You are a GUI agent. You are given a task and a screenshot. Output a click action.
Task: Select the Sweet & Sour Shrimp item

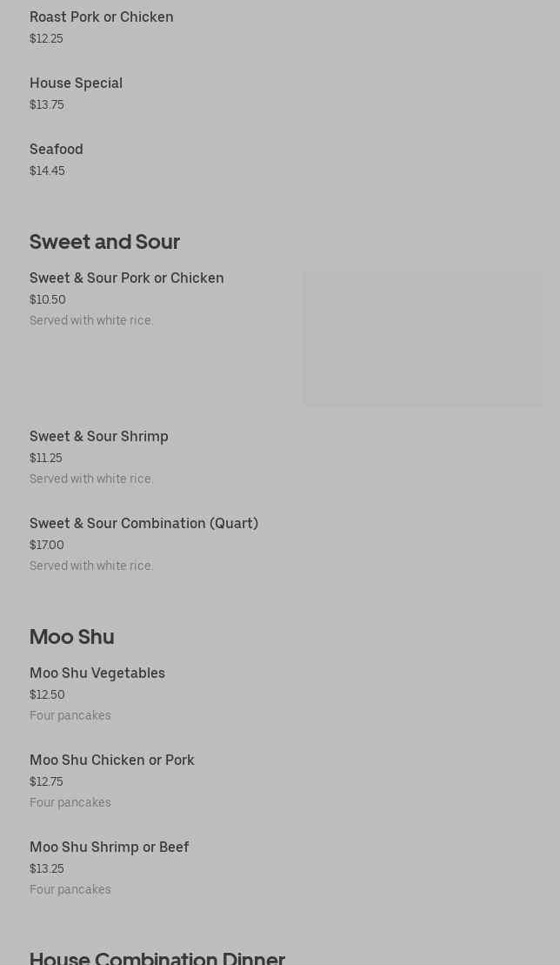coord(99,437)
